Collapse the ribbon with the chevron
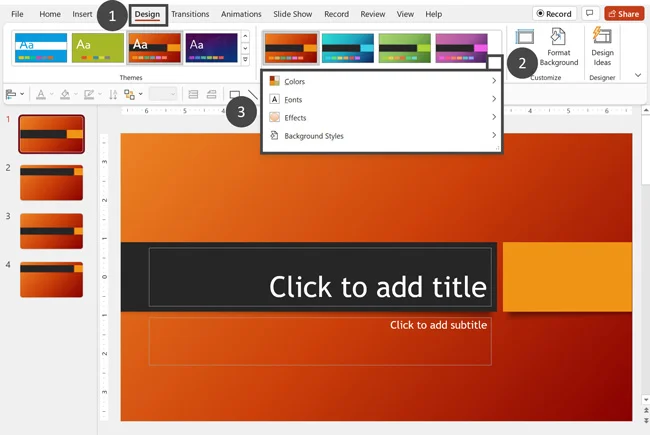650x435 pixels. point(638,75)
